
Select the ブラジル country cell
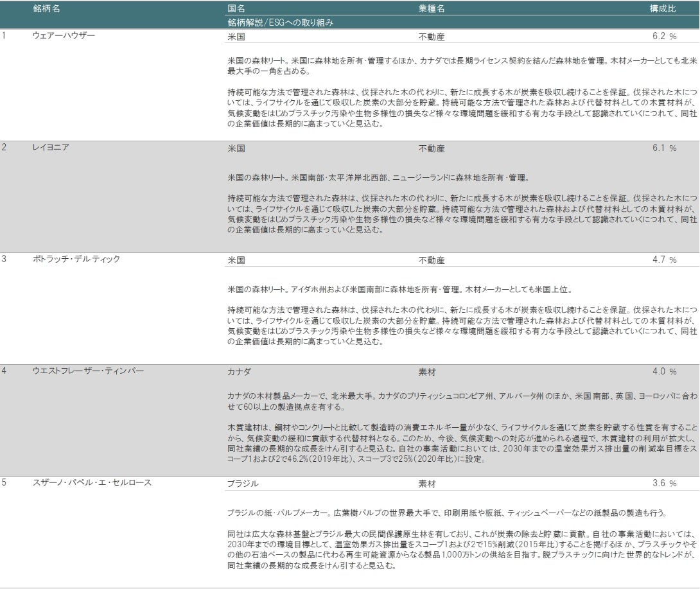click(243, 484)
